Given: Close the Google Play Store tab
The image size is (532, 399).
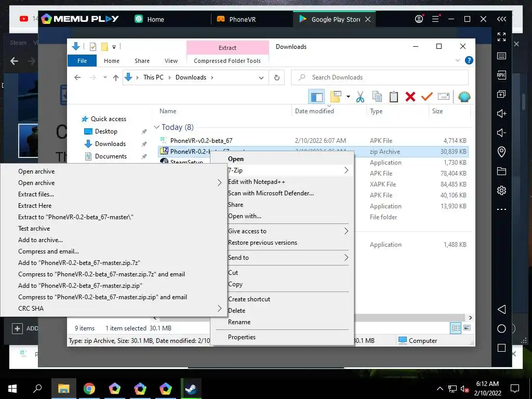Looking at the screenshot, I should tap(368, 19).
